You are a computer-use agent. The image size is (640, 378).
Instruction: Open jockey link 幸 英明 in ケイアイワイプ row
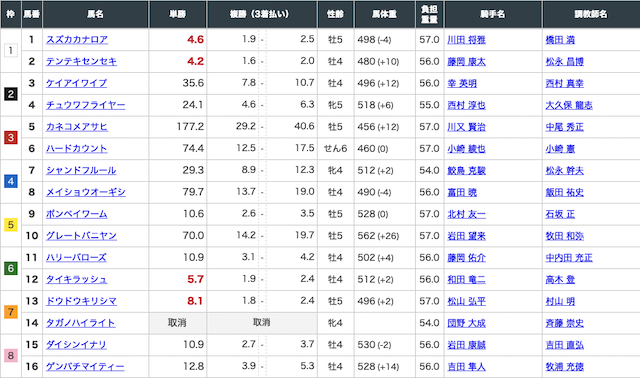pos(462,84)
